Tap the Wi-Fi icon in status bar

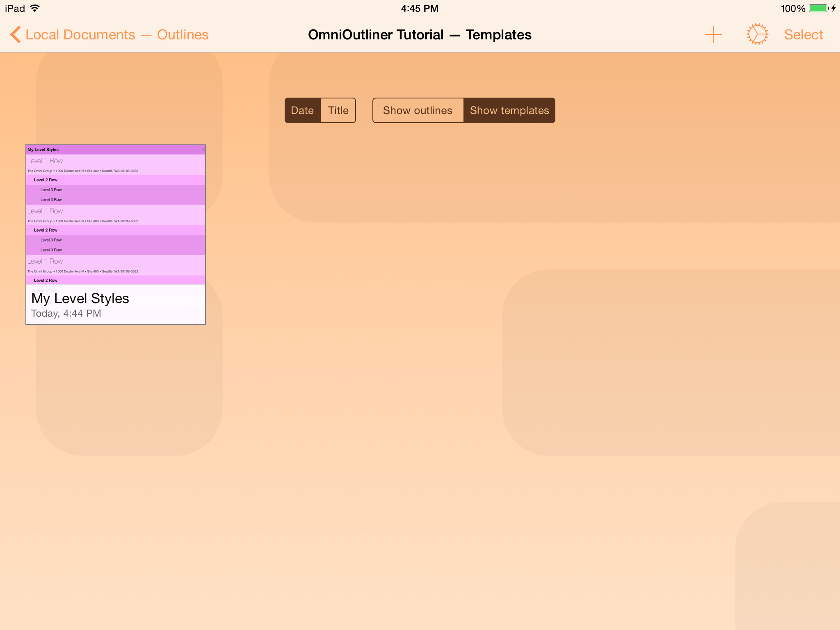(x=35, y=8)
